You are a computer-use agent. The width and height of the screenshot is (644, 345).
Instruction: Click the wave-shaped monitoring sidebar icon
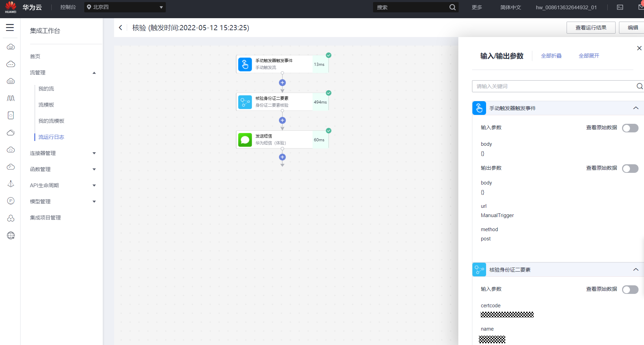[x=11, y=98]
